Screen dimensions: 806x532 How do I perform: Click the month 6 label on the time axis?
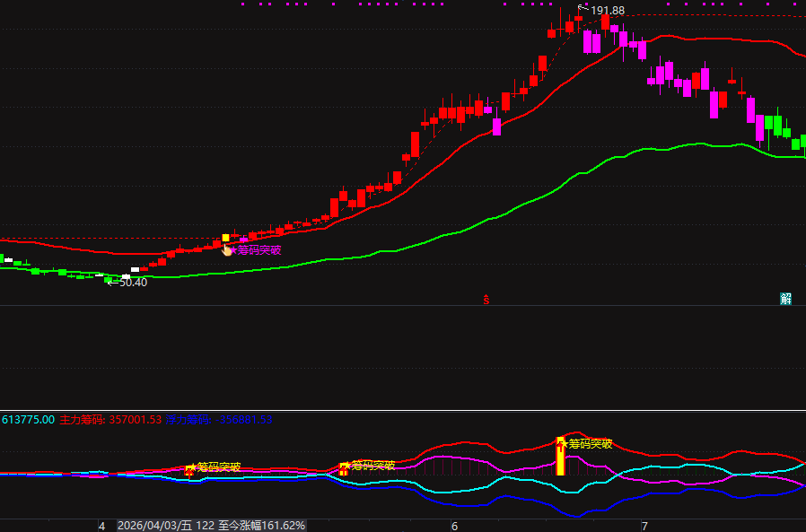(x=454, y=526)
